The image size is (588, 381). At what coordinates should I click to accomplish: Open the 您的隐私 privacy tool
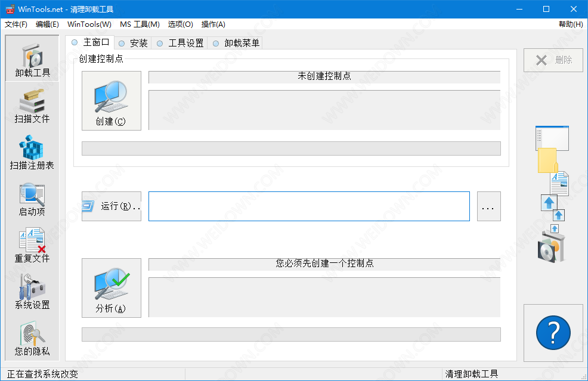32,339
